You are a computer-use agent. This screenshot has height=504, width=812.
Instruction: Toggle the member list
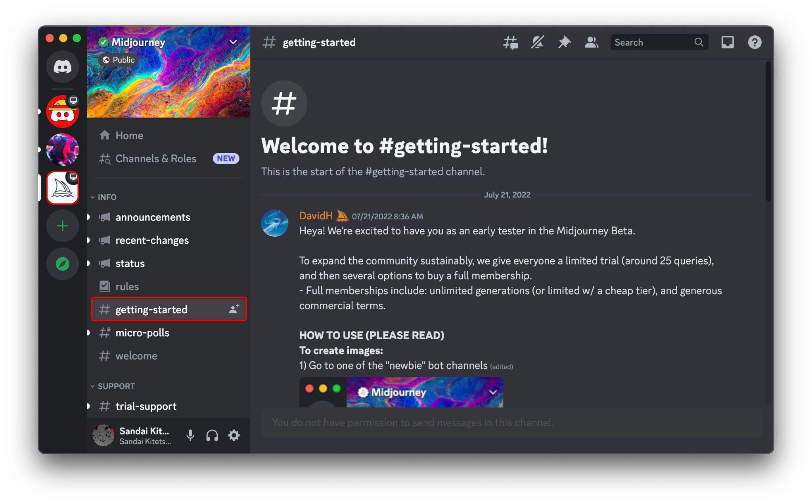click(x=591, y=42)
